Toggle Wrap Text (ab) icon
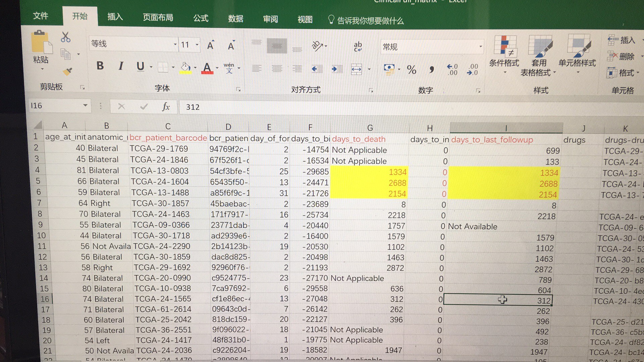Screen dimensions: 644x362 click(358, 47)
